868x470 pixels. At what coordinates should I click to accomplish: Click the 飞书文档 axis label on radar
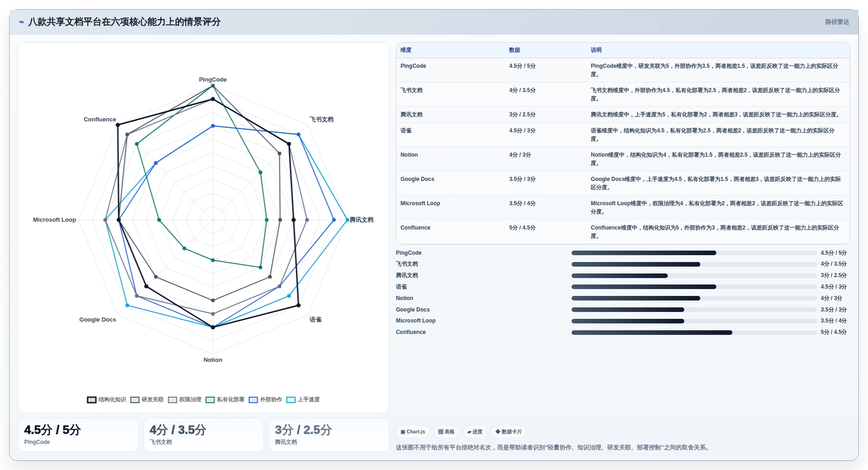pos(321,120)
